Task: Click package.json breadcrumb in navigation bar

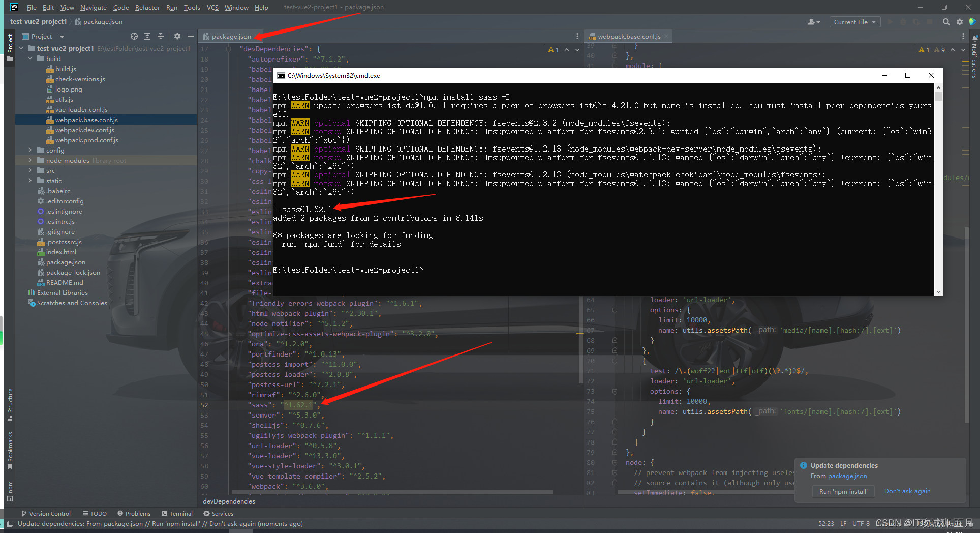Action: click(99, 22)
